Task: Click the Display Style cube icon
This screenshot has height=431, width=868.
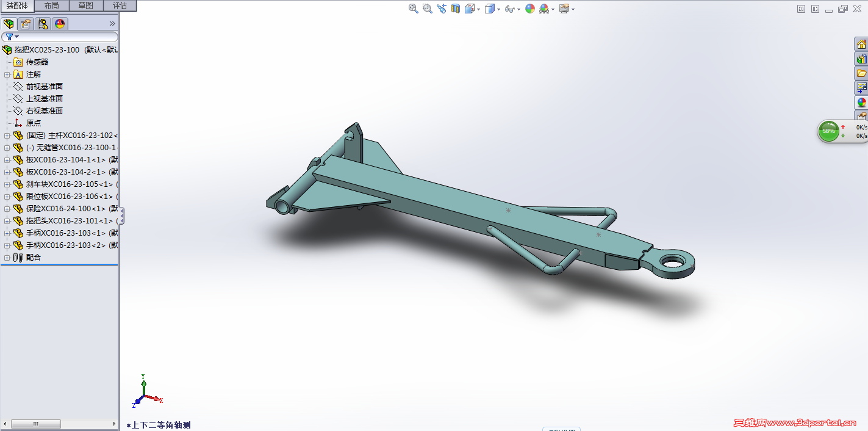Action: (x=489, y=9)
